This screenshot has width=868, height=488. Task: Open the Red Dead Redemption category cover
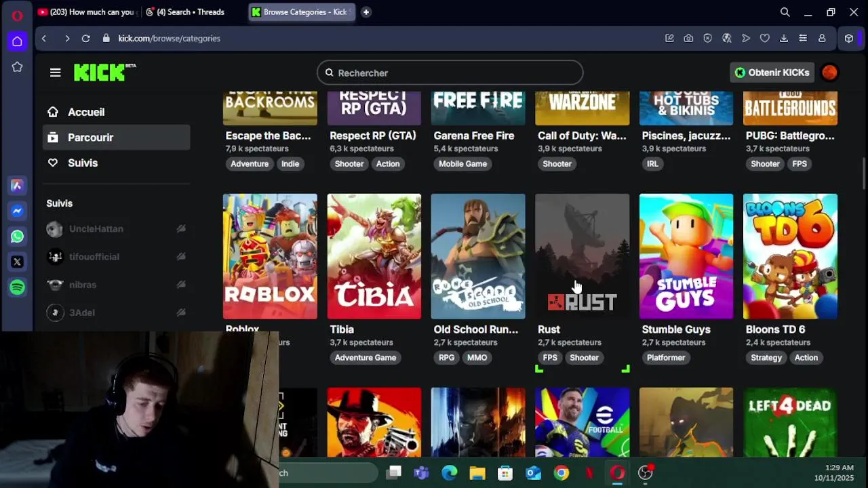pos(374,422)
